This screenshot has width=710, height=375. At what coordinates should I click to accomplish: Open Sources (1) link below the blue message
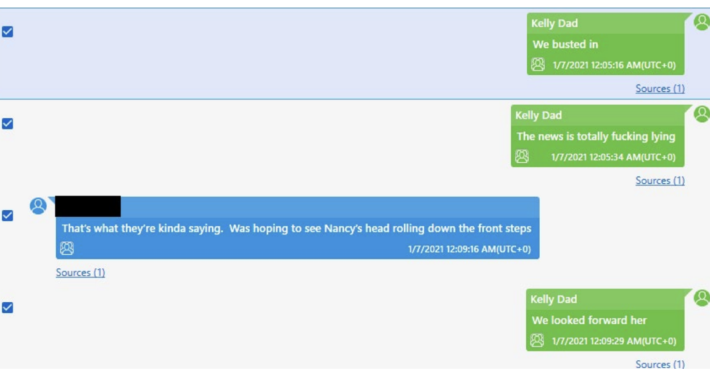80,272
